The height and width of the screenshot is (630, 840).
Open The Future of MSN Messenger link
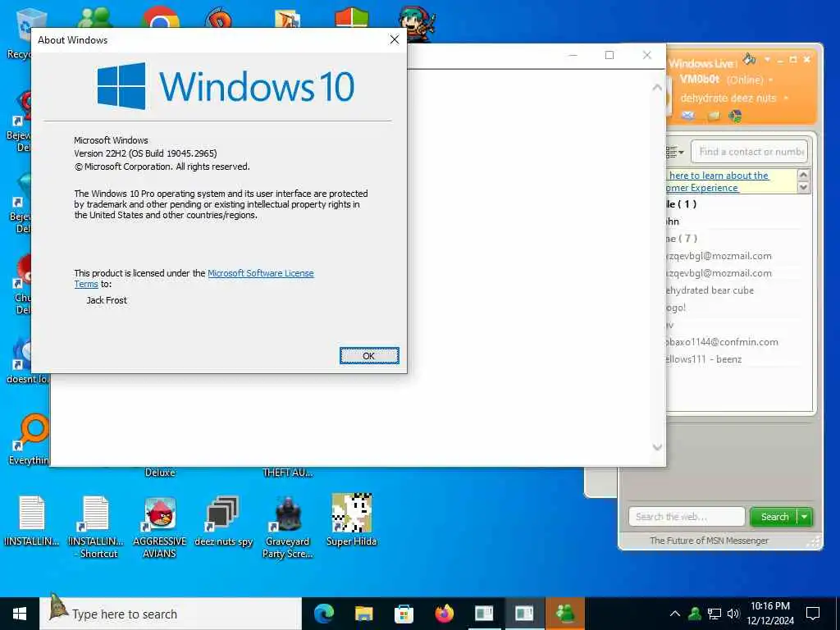pyautogui.click(x=709, y=541)
